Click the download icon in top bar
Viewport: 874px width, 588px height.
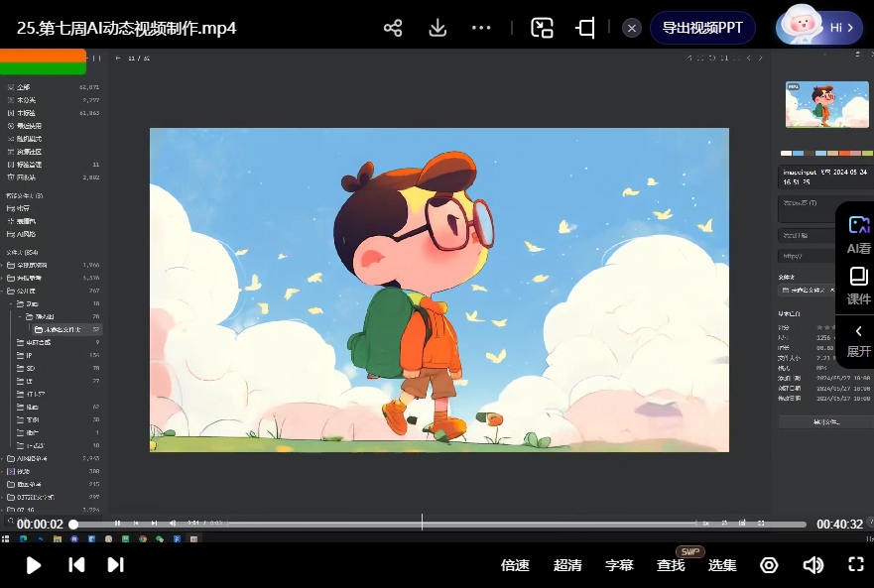437,28
